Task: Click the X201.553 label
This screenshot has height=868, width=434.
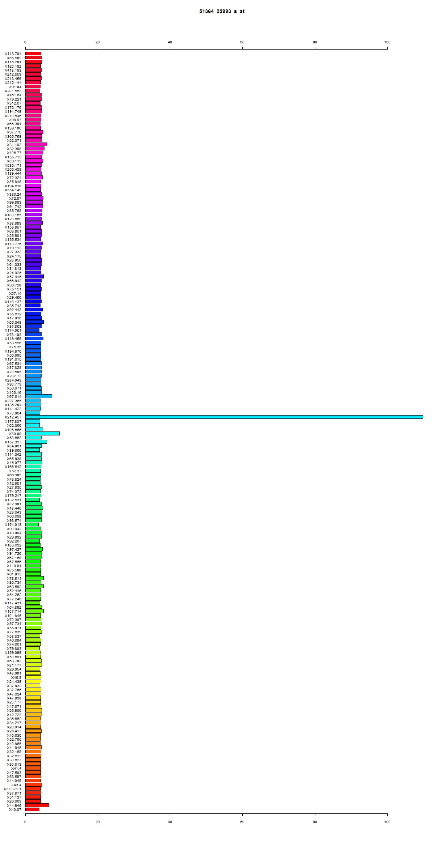Action: pyautogui.click(x=13, y=91)
